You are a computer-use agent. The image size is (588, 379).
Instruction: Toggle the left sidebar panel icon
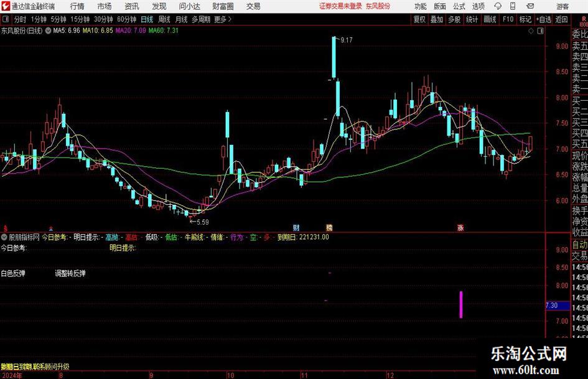click(x=5, y=19)
